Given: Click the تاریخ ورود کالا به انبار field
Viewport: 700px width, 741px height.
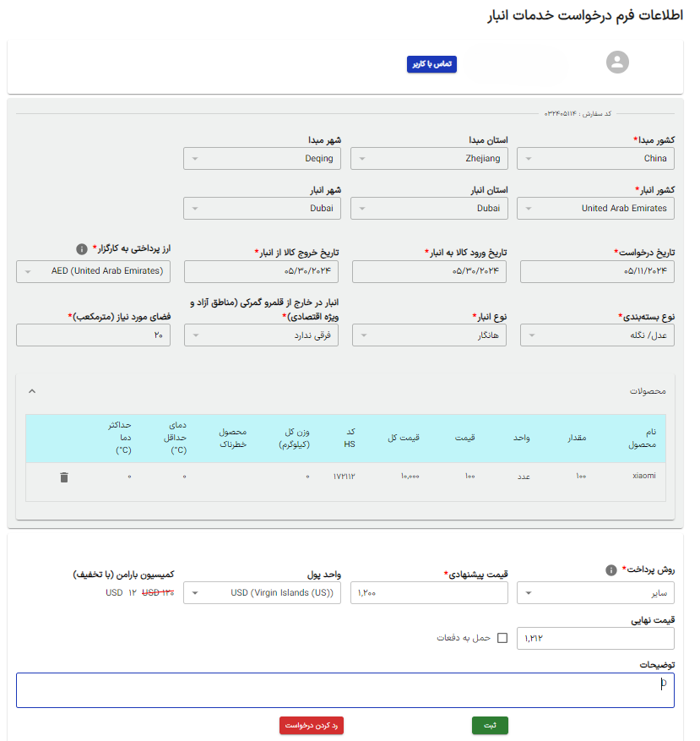Looking at the screenshot, I should coord(429,272).
